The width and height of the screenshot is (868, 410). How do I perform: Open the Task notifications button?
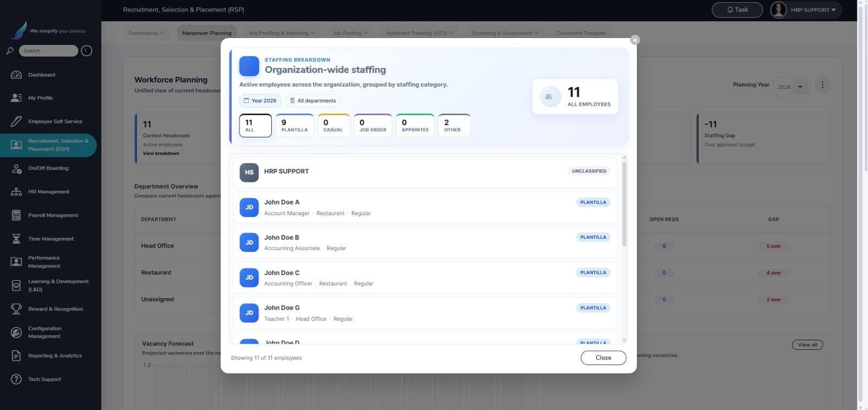point(737,10)
